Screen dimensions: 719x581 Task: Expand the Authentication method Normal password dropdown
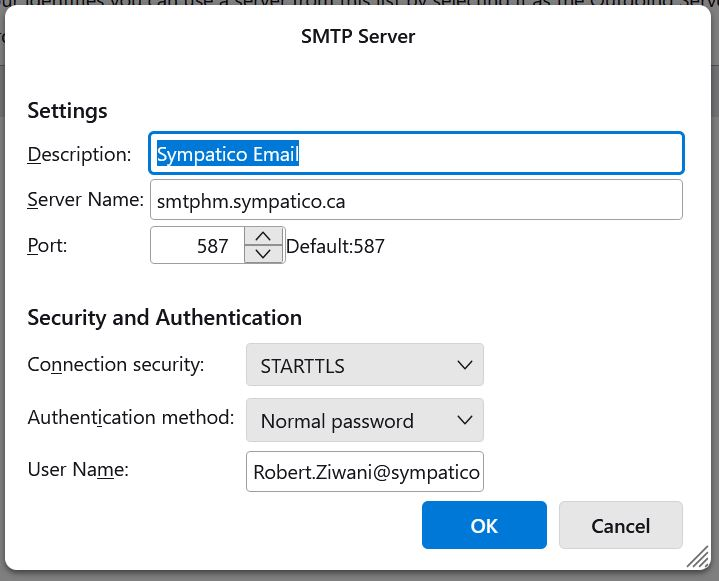[x=365, y=420]
